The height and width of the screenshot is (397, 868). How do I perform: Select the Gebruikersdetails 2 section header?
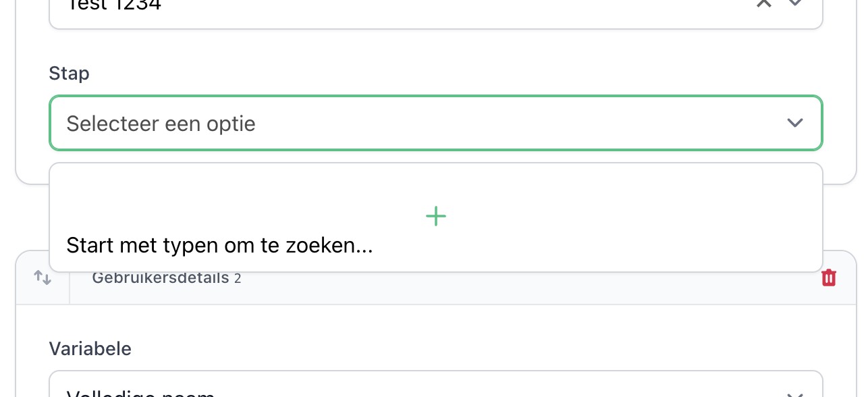[167, 277]
